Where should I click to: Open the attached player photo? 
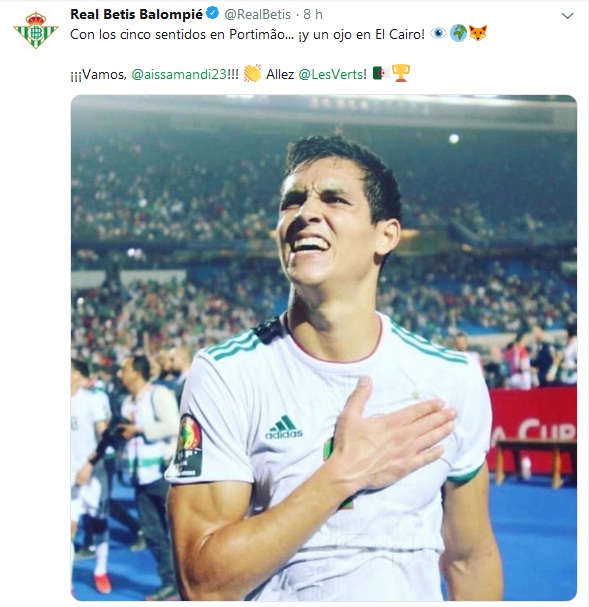tap(324, 348)
